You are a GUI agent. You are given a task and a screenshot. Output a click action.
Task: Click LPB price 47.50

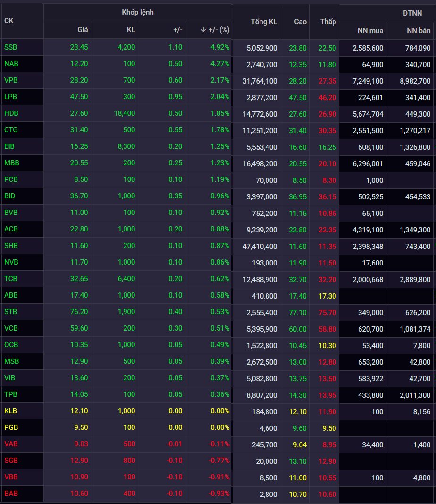pos(79,97)
